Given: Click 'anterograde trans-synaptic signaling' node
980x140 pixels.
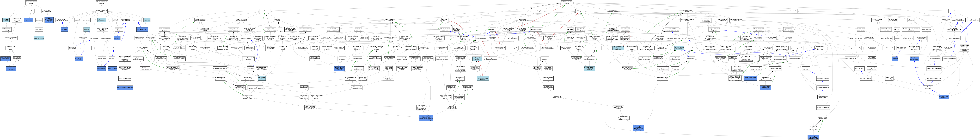Looking at the screenshot, I should [548, 69].
